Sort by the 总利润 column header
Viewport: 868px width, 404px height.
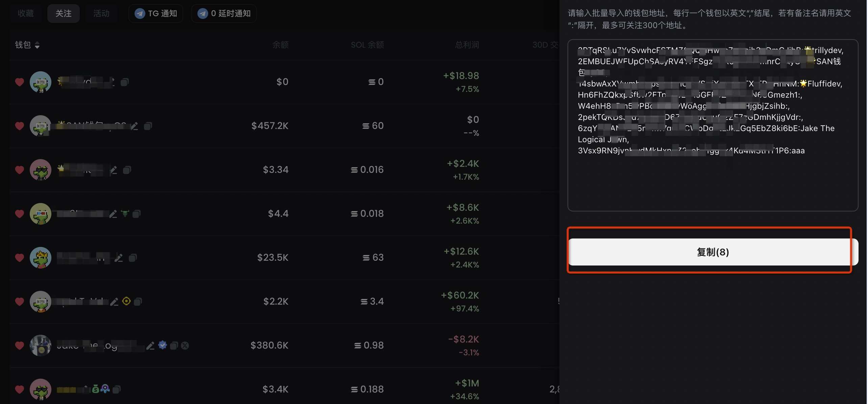[x=467, y=45]
